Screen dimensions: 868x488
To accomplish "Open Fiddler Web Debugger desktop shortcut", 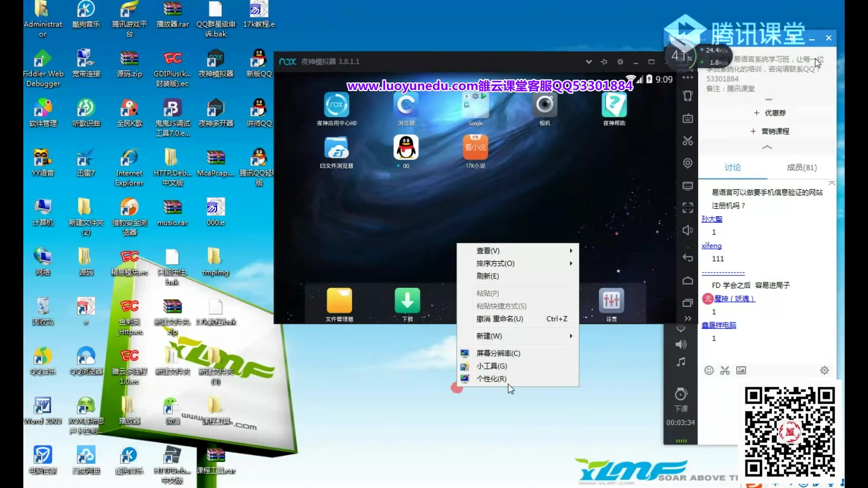I will pyautogui.click(x=43, y=68).
